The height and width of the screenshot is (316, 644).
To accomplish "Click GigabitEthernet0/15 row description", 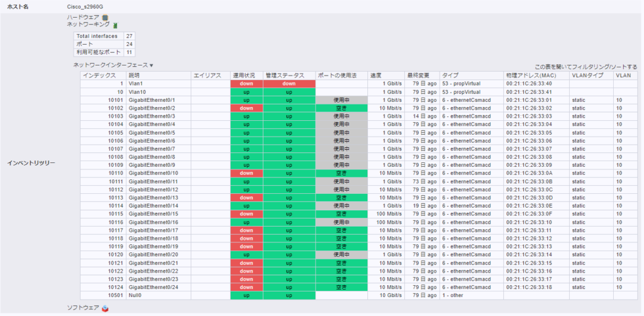I will pyautogui.click(x=158, y=213).
